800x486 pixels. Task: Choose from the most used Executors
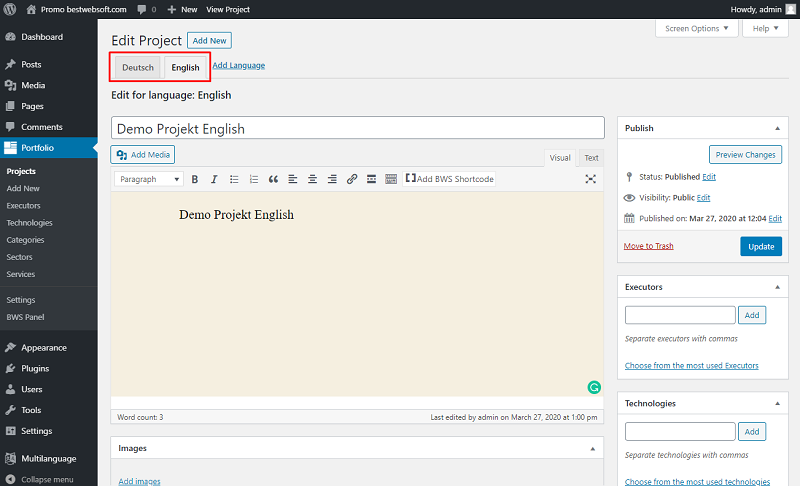click(691, 366)
